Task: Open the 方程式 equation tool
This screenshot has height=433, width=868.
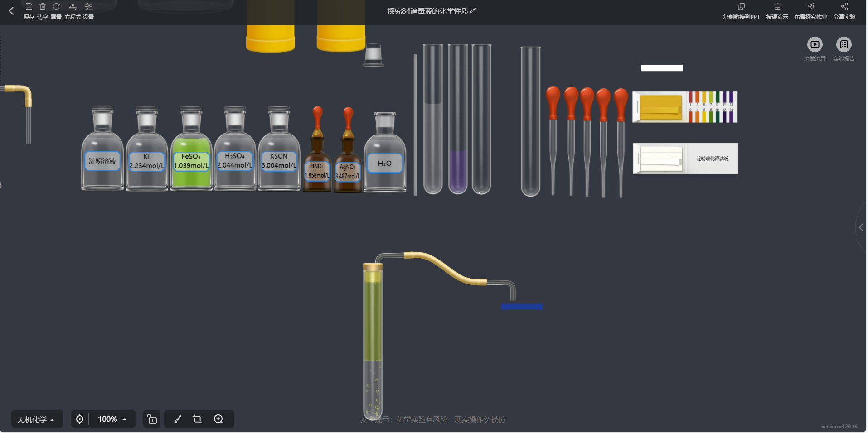Action: point(73,11)
